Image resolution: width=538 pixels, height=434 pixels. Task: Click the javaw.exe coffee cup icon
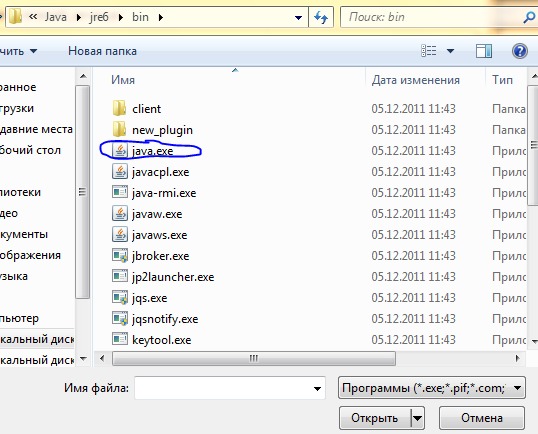(120, 214)
